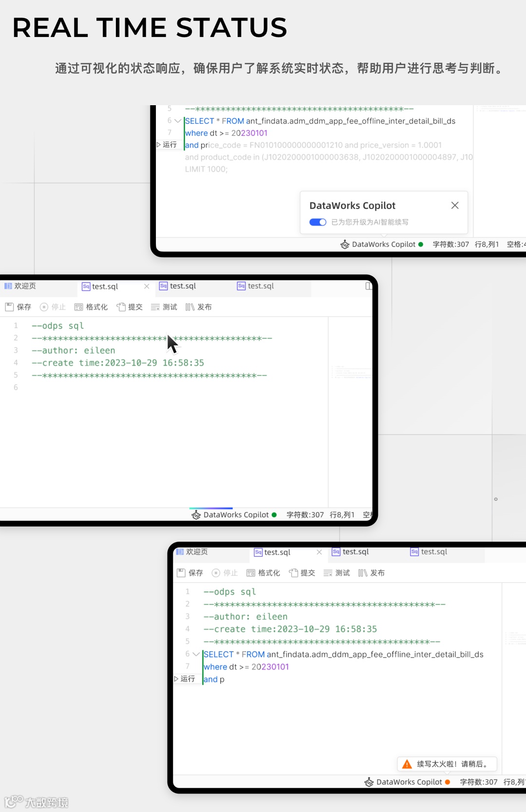Click SELECT statement line 6 in bottom window
The width and height of the screenshot is (526, 812).
pos(343,654)
